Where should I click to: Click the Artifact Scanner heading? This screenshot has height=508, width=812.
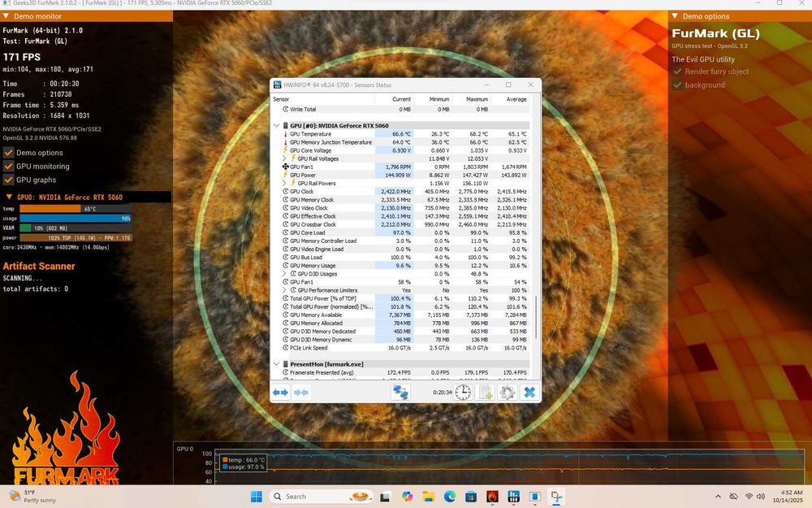(x=39, y=266)
